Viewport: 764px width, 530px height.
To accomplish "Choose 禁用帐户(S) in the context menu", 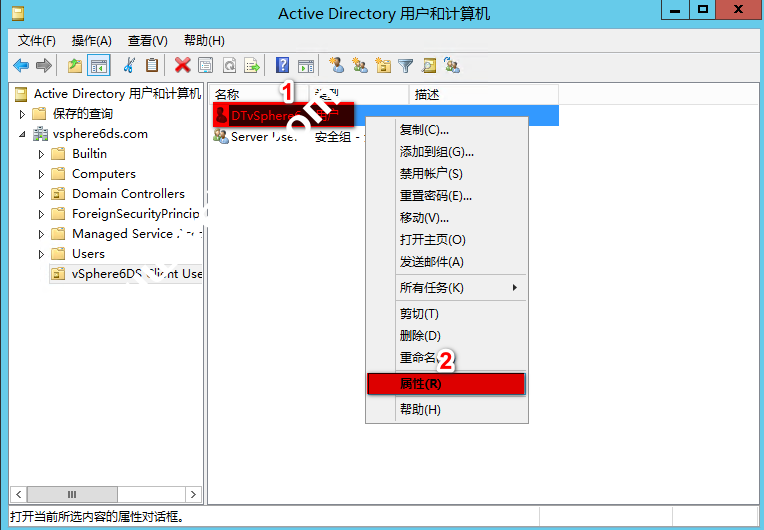I will click(x=447, y=173).
